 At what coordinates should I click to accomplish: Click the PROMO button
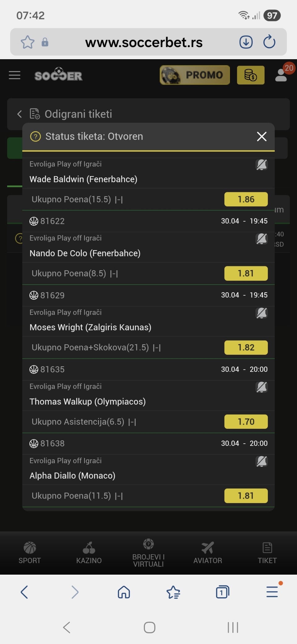(x=195, y=75)
